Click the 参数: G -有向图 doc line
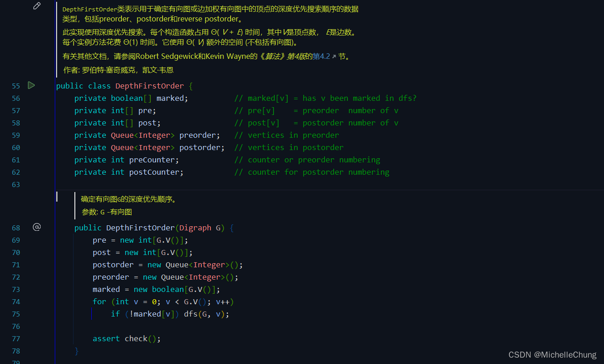This screenshot has height=364, width=604. click(x=107, y=212)
